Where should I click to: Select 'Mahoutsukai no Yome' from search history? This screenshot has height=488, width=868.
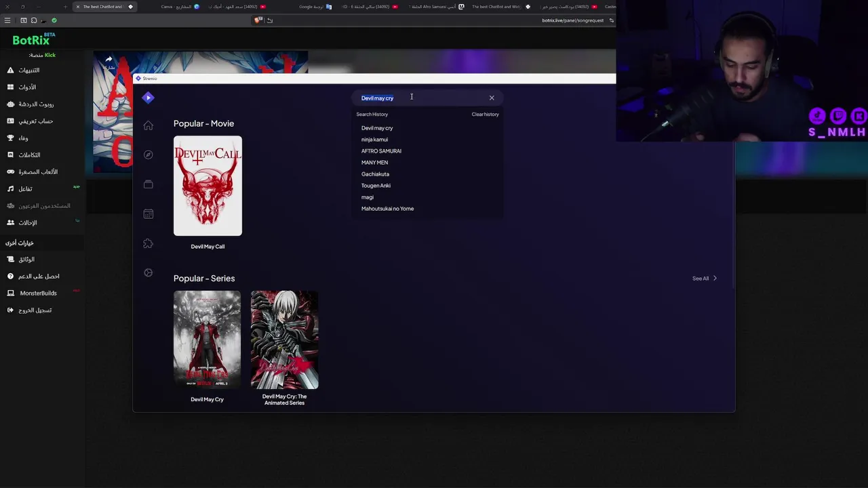point(387,209)
